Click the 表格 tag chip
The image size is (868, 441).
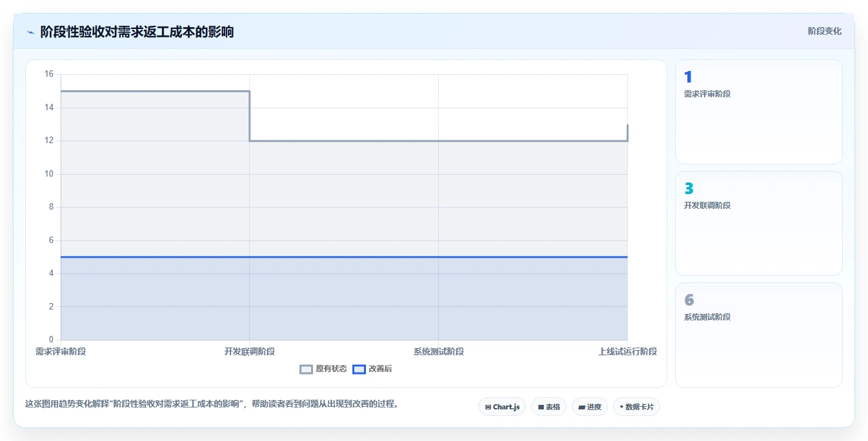coord(549,407)
